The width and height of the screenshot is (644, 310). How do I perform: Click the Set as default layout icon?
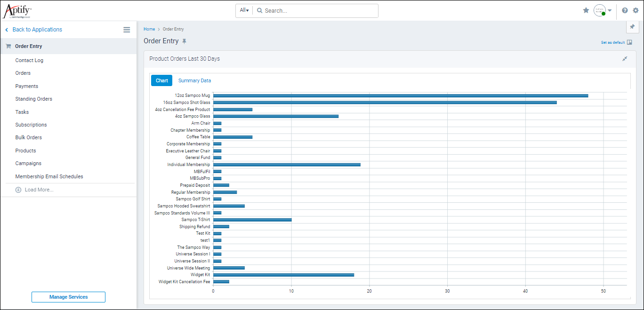629,42
